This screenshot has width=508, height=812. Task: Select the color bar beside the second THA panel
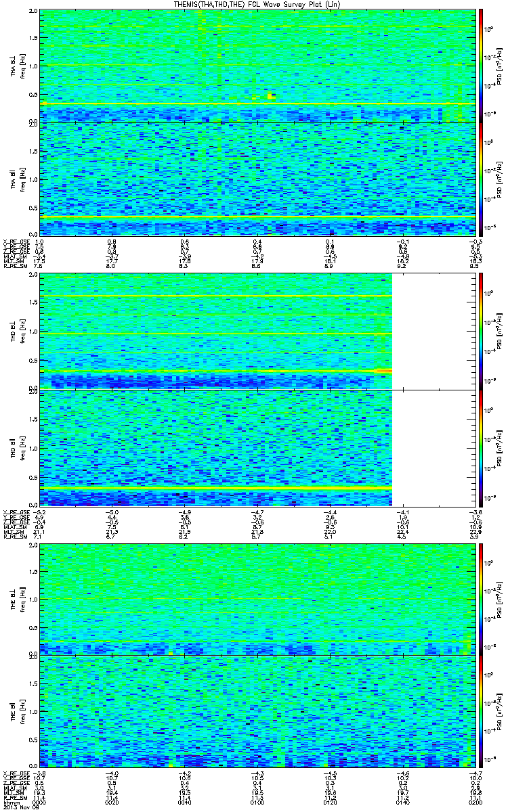481,179
